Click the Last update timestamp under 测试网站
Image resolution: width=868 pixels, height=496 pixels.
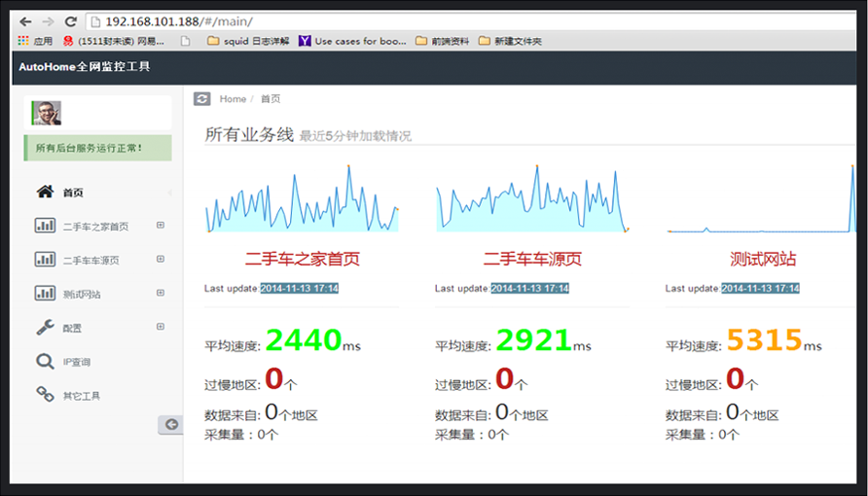click(x=760, y=289)
